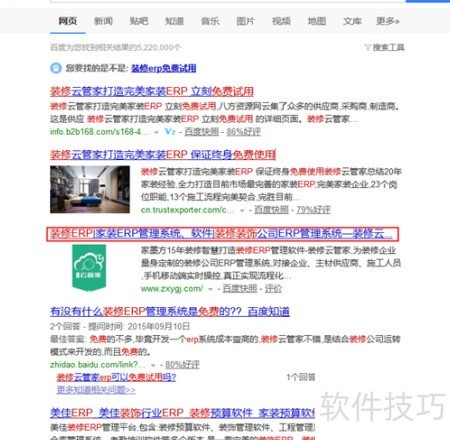Screen dimensions: 450x440
Task: Expand dropdown arrow after cn.trustexporter.com URL
Action: point(242,210)
